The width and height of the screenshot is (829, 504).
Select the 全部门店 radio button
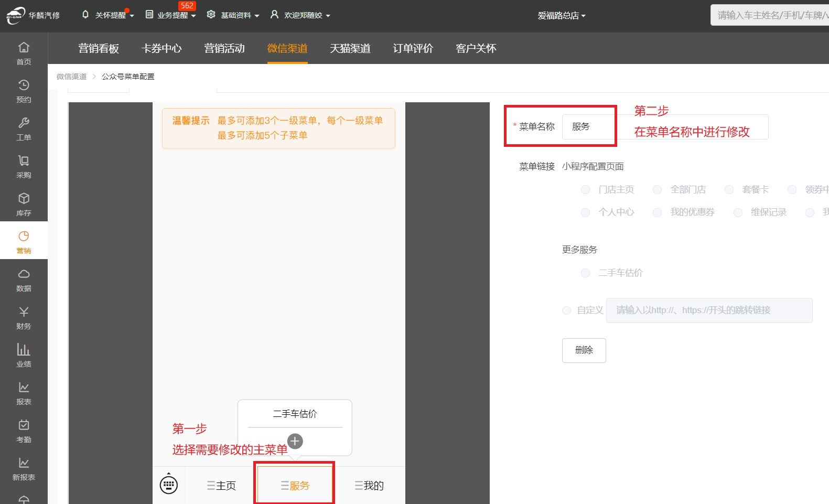(x=658, y=189)
